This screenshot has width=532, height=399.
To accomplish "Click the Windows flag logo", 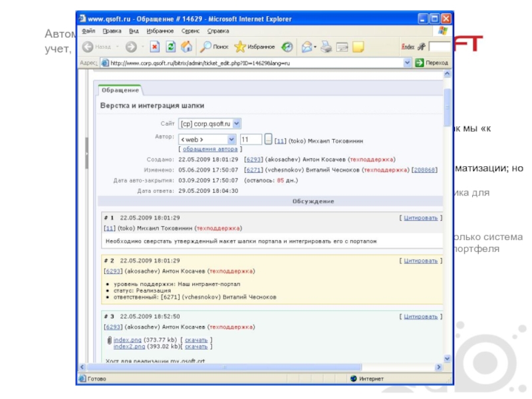I will 442,31.
